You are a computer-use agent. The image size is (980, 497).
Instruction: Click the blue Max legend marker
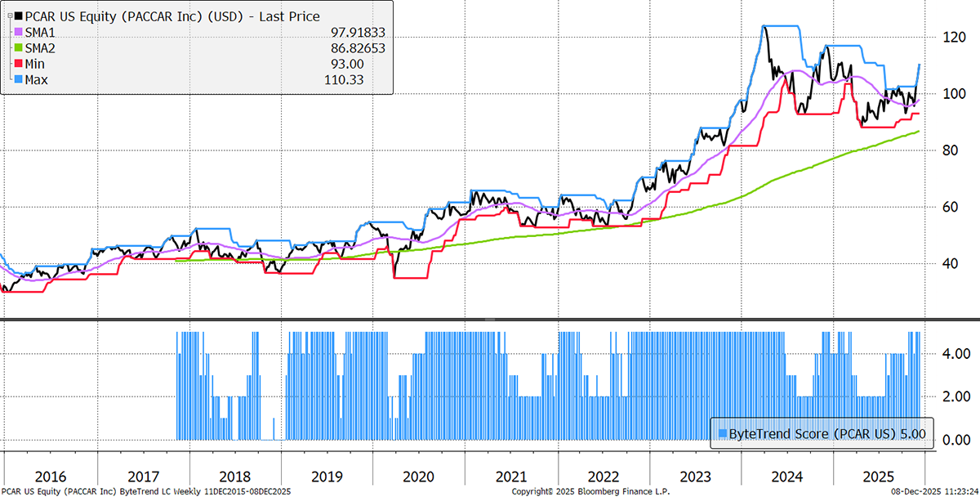point(9,79)
